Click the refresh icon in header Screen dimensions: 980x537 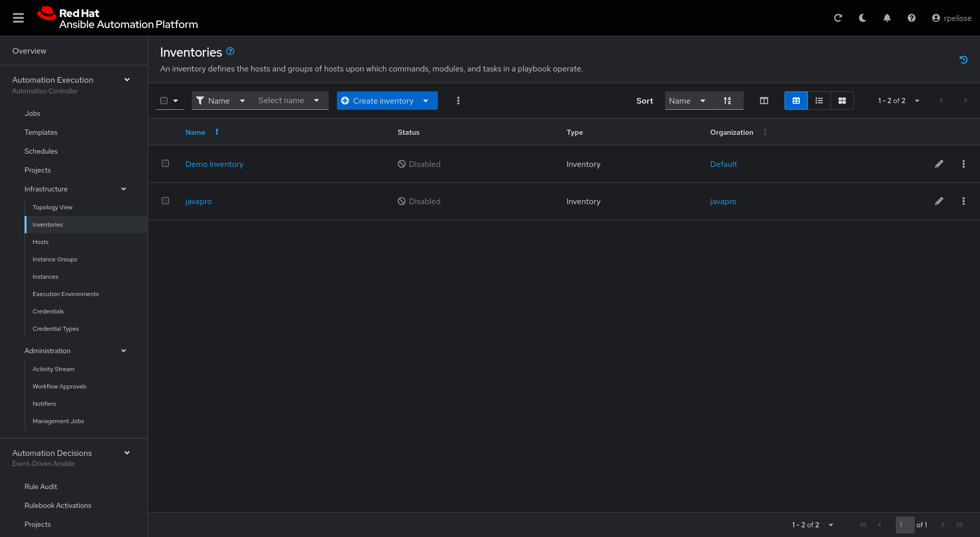point(838,18)
